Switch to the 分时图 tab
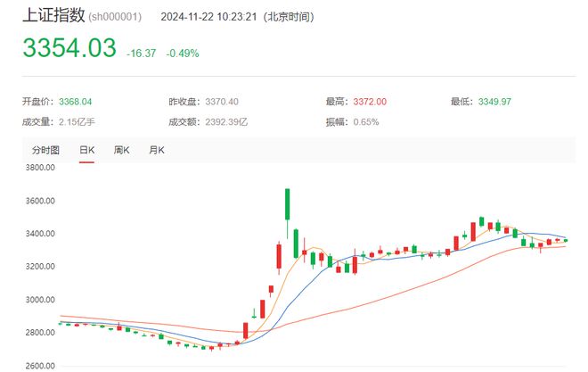 point(45,150)
